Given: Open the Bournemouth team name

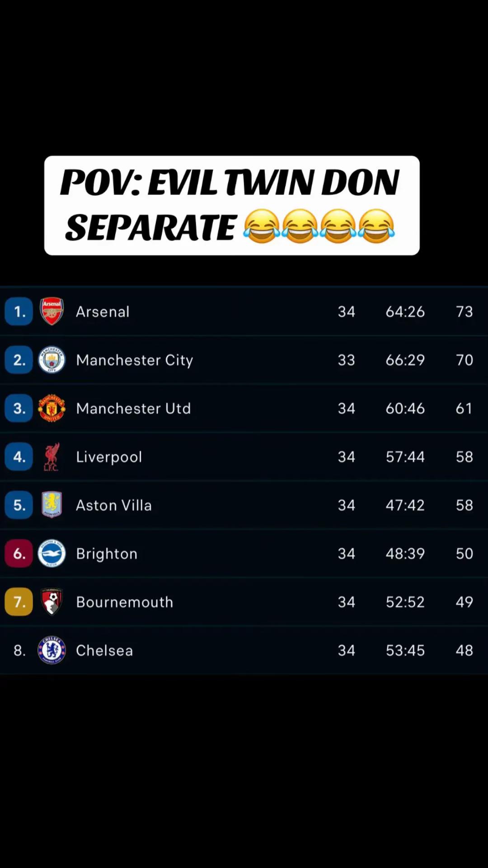Looking at the screenshot, I should tap(125, 602).
